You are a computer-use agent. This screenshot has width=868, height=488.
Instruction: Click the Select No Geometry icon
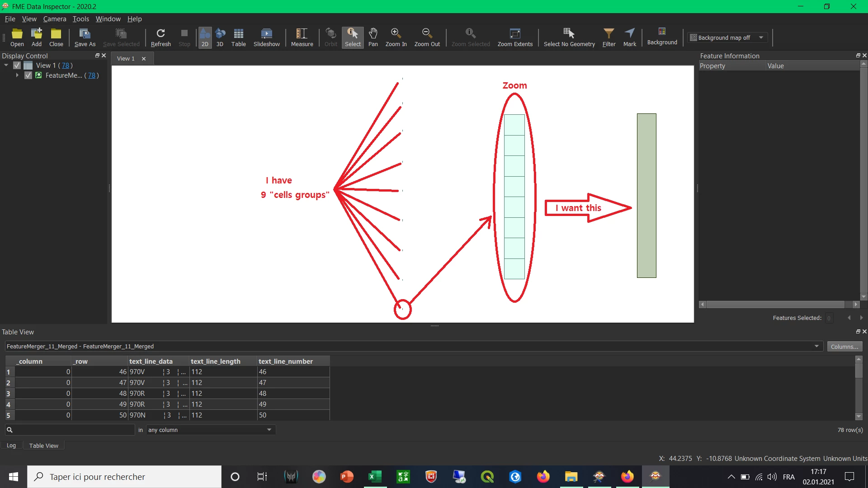click(x=569, y=37)
